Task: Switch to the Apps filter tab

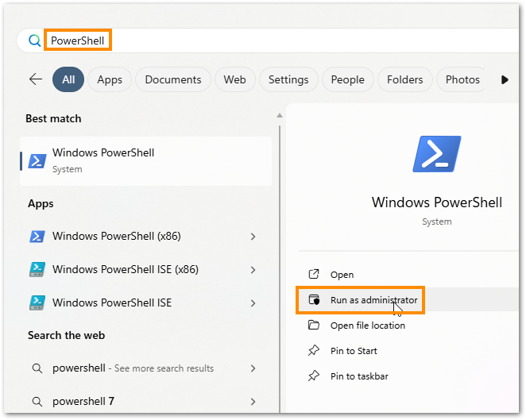Action: pos(110,79)
